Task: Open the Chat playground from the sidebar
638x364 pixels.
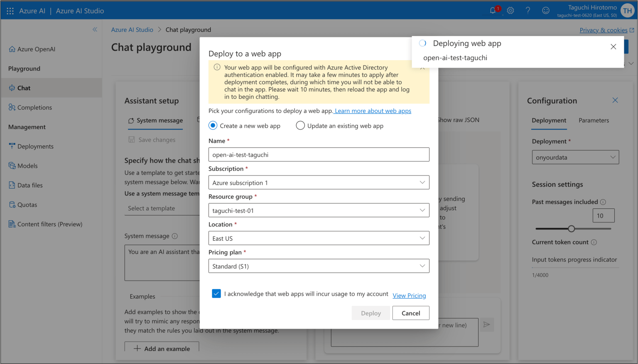Action: [x=24, y=88]
